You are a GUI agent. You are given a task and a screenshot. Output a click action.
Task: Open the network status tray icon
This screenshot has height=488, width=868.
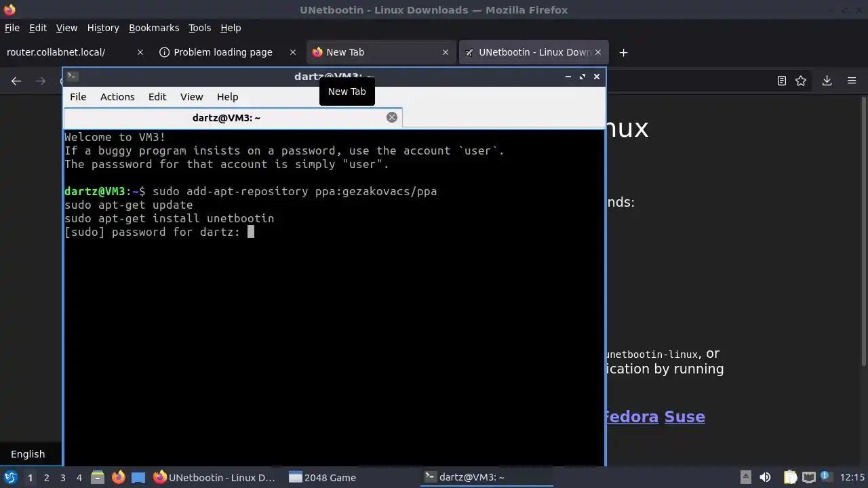(808, 477)
